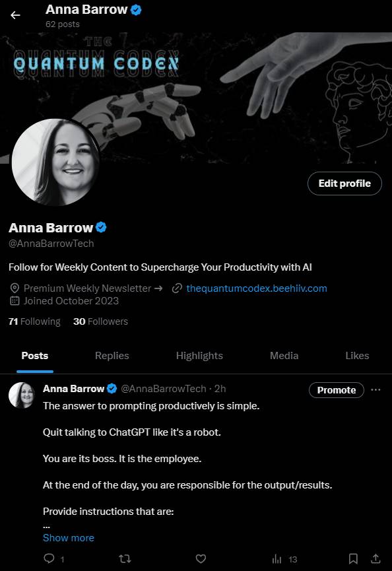Like the post with the heart icon
The height and width of the screenshot is (571, 392).
point(201,558)
